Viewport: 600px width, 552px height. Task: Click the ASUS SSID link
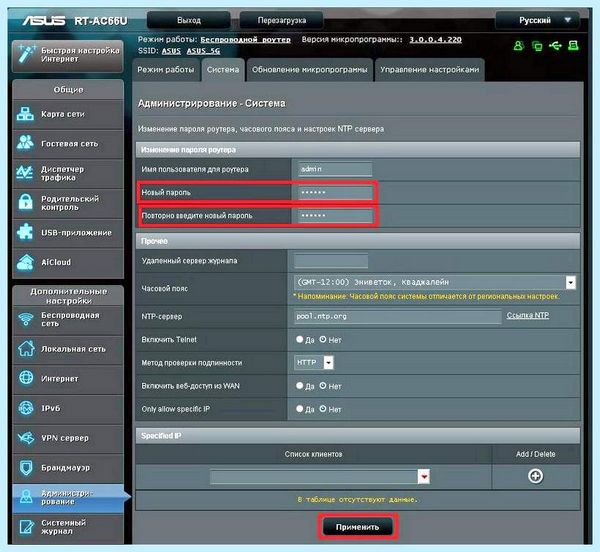[171, 51]
